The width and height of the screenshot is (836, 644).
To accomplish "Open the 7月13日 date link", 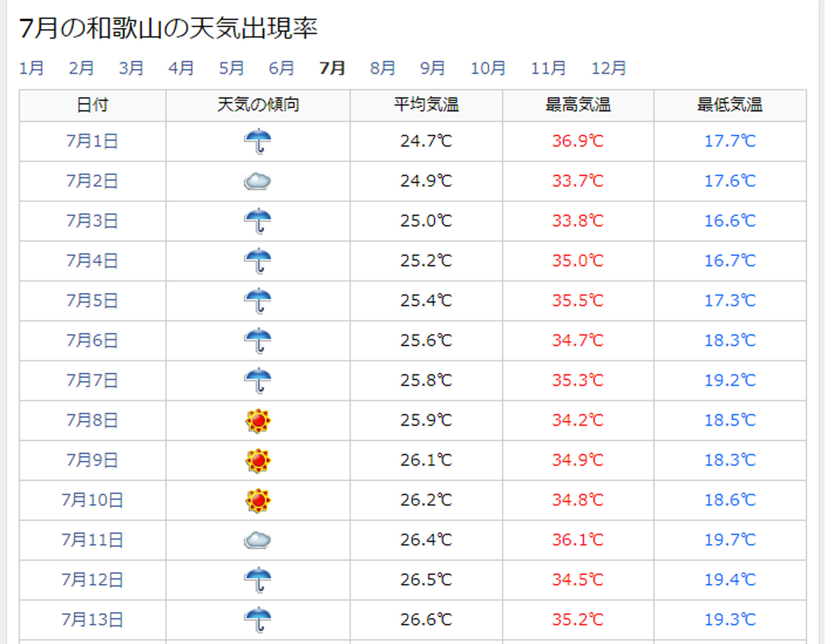I will pos(92,620).
